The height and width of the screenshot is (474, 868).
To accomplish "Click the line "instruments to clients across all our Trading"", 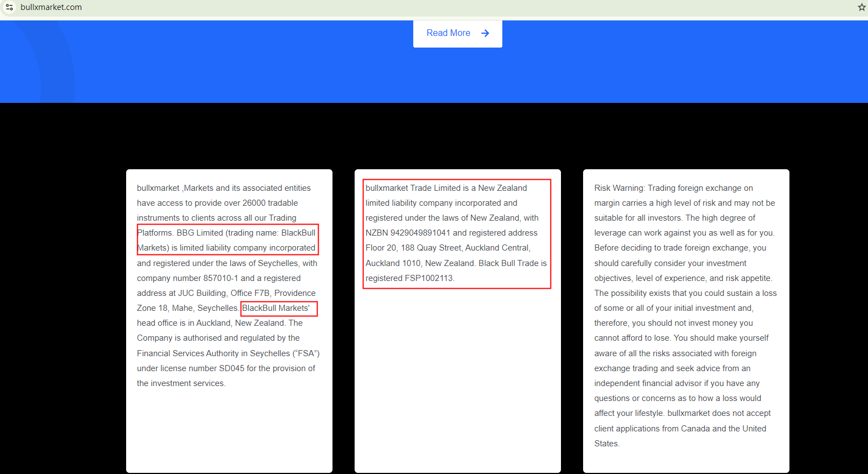I will pyautogui.click(x=217, y=218).
